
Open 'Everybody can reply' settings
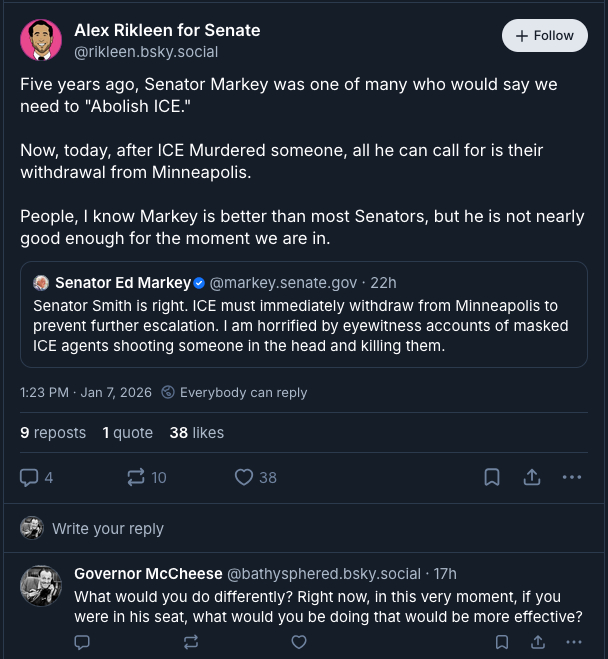(235, 393)
